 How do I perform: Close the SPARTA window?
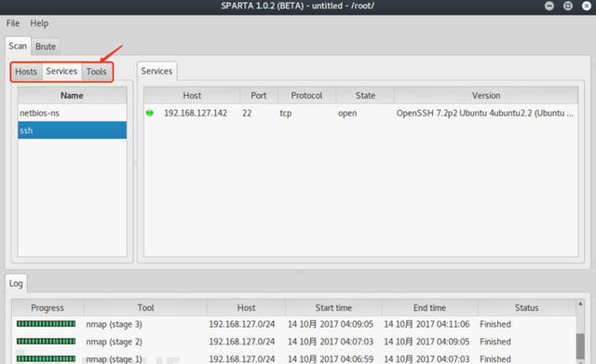(x=587, y=6)
